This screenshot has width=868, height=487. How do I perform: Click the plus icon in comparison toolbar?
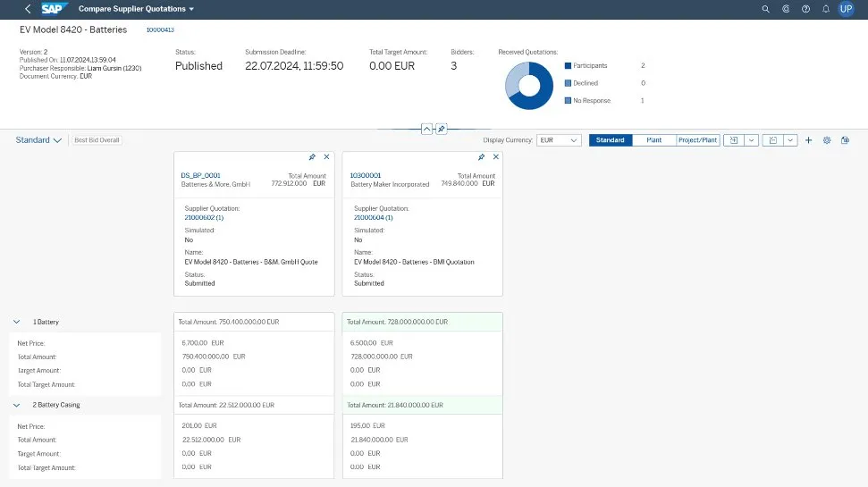[808, 140]
